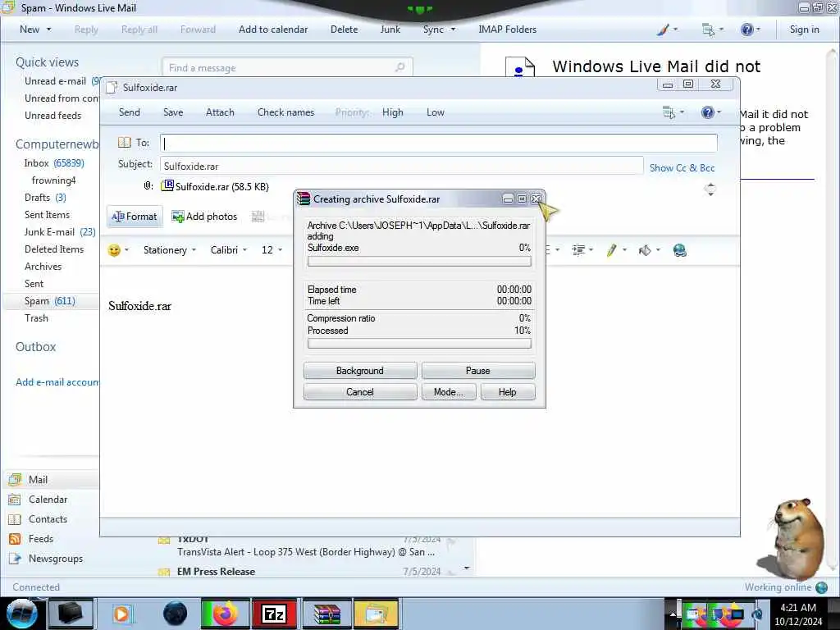Open 7-Zip from the taskbar
The image size is (840, 630).
[274, 614]
